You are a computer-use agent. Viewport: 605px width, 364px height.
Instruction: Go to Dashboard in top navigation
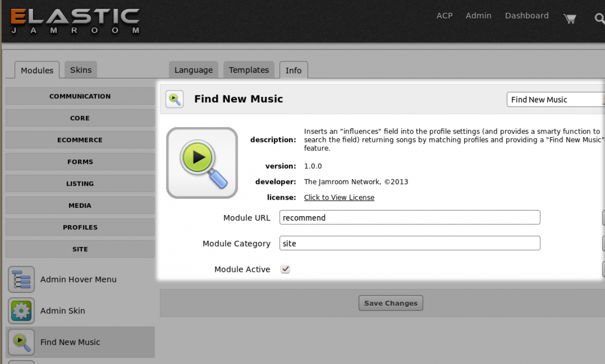pyautogui.click(x=527, y=16)
